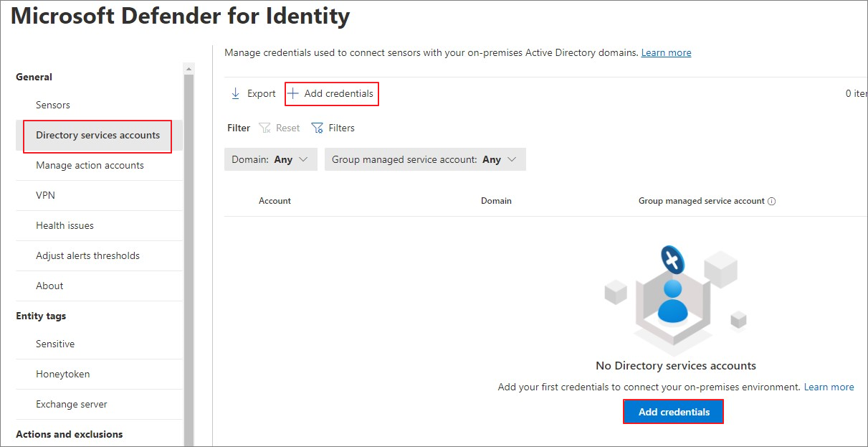Open Manage action accounts page
This screenshot has height=447, width=868.
[90, 165]
